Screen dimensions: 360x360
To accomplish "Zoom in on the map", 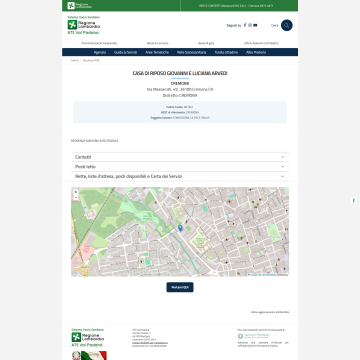I will pyautogui.click(x=76, y=192).
